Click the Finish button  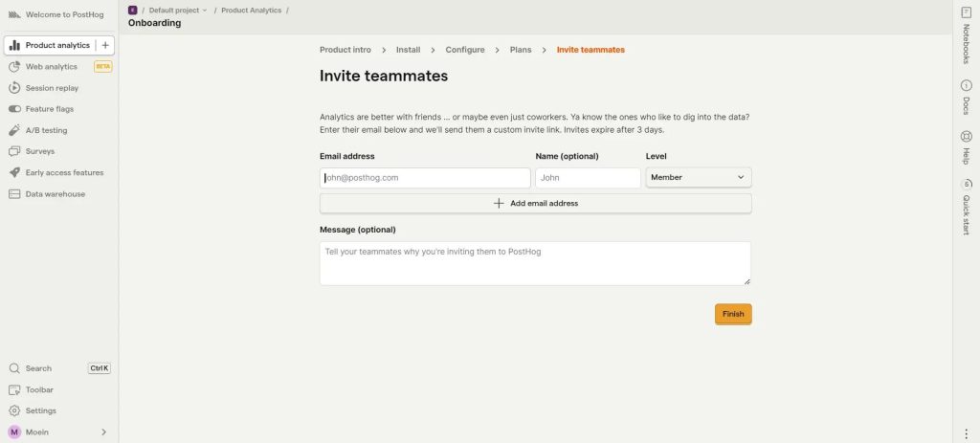pos(733,314)
